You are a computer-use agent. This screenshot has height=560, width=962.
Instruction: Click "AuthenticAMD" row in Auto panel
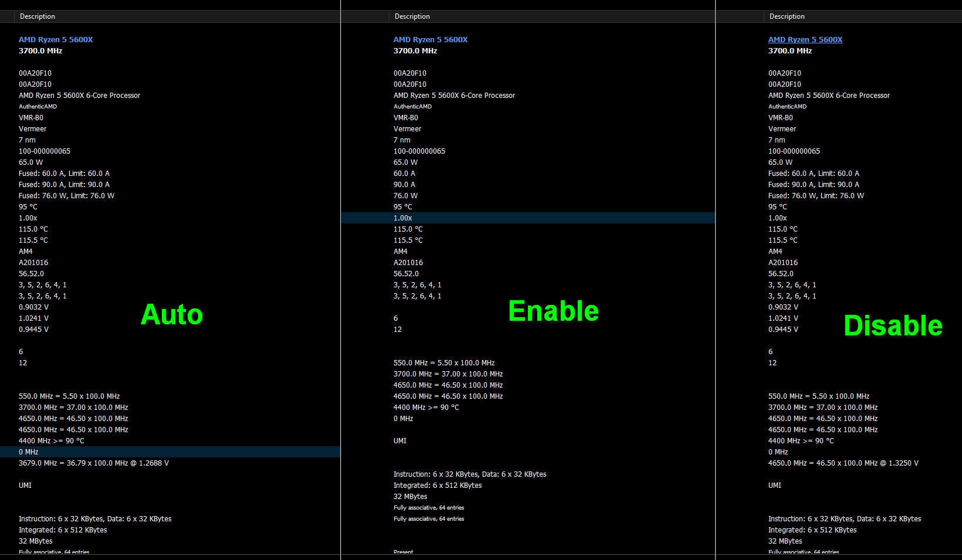(x=38, y=107)
